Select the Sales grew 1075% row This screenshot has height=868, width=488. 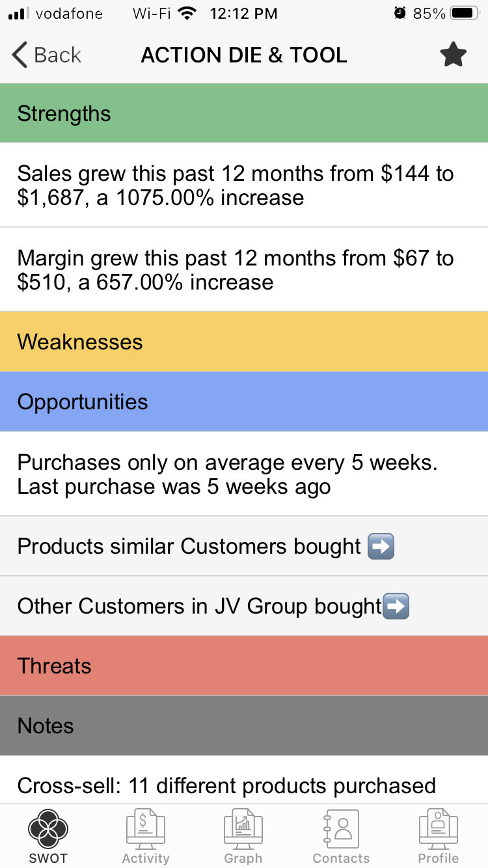244,185
